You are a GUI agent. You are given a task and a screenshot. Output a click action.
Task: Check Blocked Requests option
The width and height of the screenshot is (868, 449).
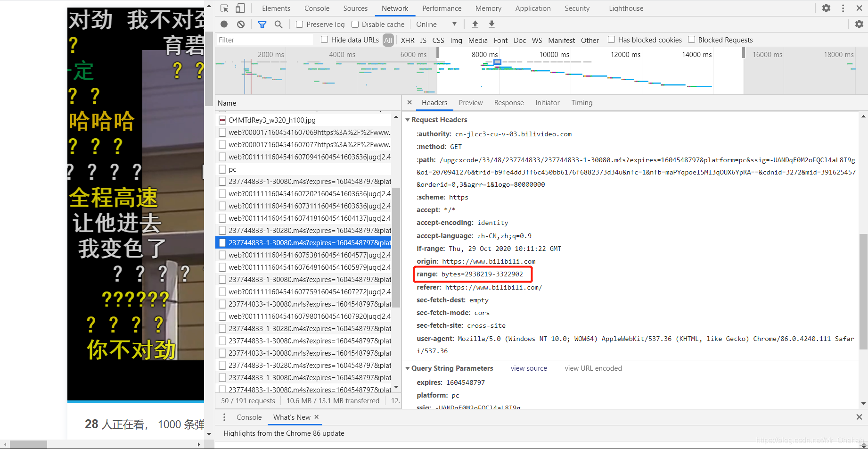(x=691, y=40)
